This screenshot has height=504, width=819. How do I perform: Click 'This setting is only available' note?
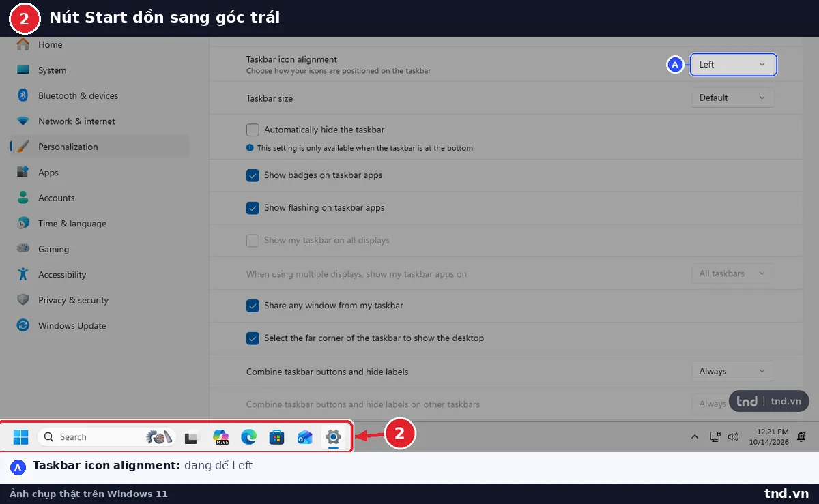pyautogui.click(x=366, y=148)
